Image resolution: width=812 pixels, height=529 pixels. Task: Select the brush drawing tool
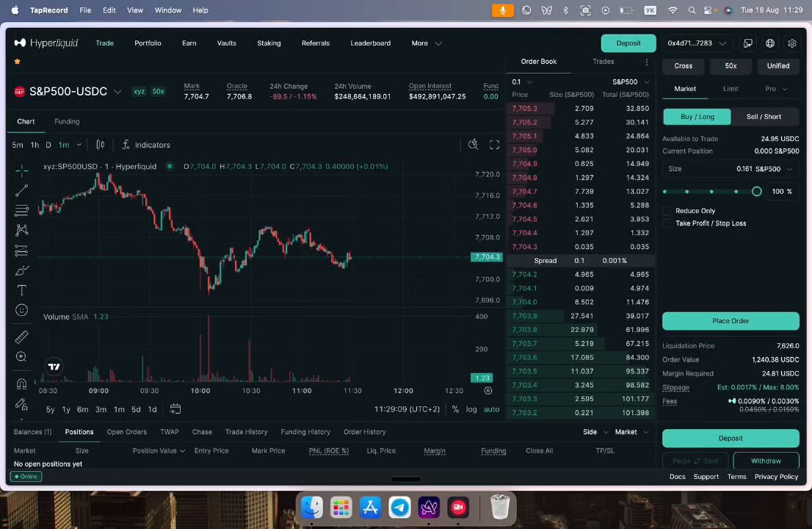tap(22, 270)
